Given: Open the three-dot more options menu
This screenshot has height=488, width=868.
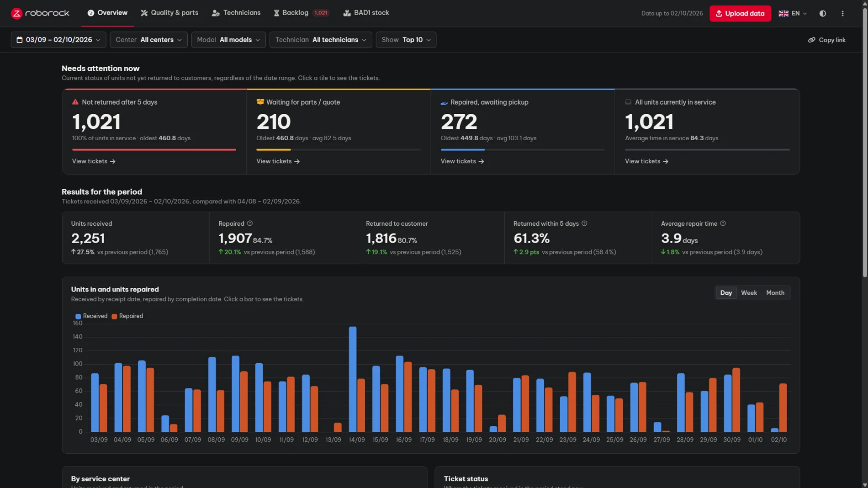Looking at the screenshot, I should point(842,13).
